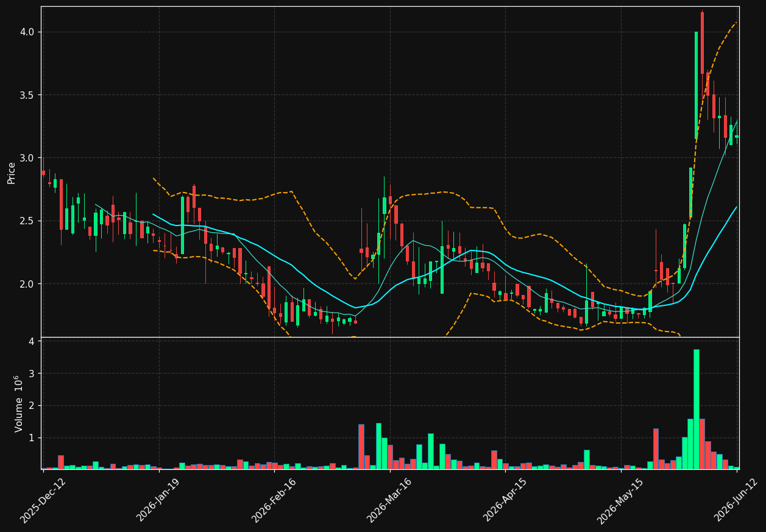
Task: Click the 2026-Jan-19 date label
Action: 158,500
